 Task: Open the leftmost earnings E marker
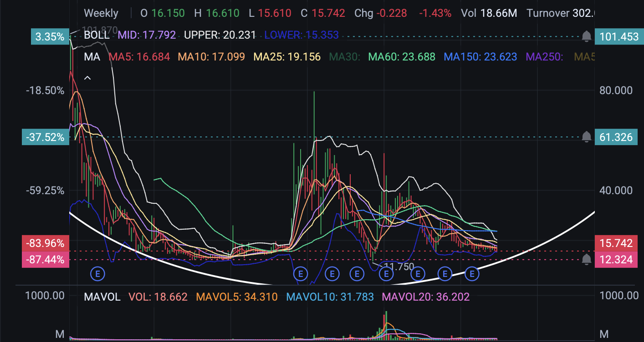click(x=97, y=273)
